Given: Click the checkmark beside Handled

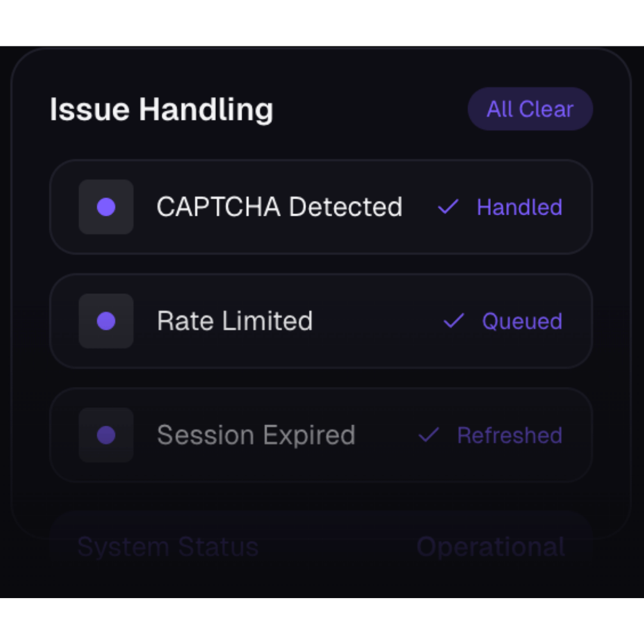Looking at the screenshot, I should (448, 207).
